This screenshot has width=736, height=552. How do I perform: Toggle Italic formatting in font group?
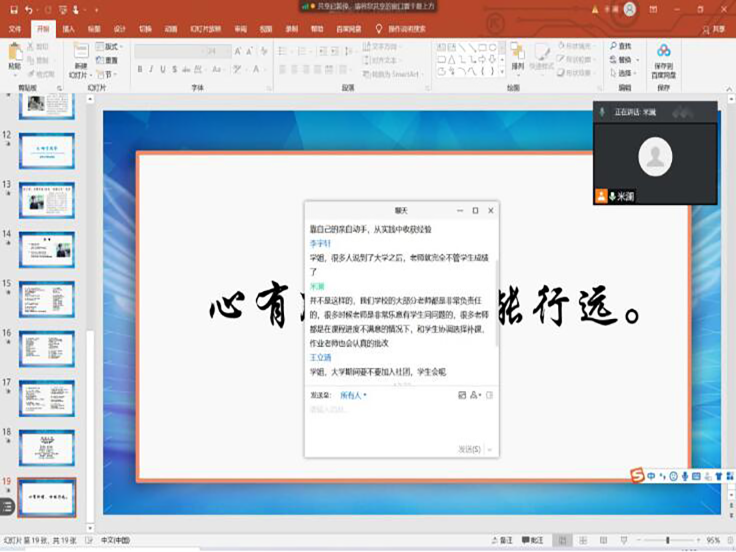click(x=152, y=70)
